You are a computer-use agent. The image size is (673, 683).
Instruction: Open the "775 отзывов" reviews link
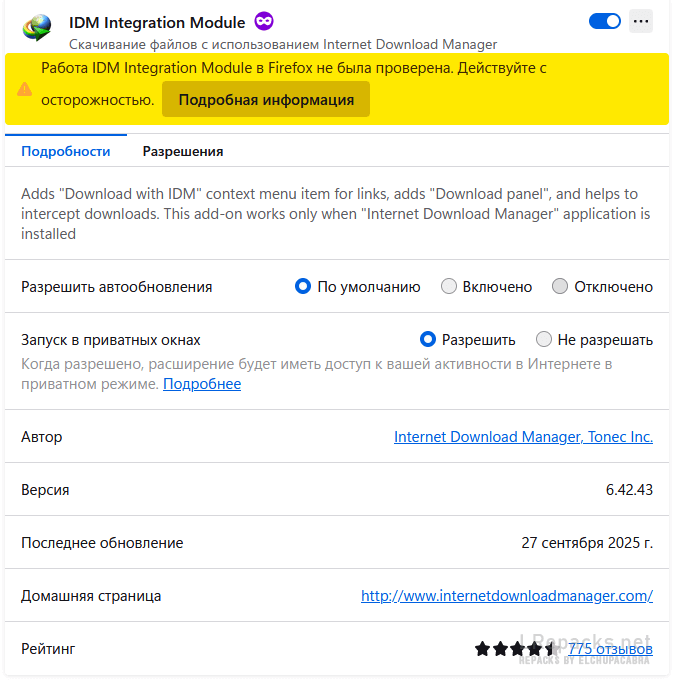610,649
